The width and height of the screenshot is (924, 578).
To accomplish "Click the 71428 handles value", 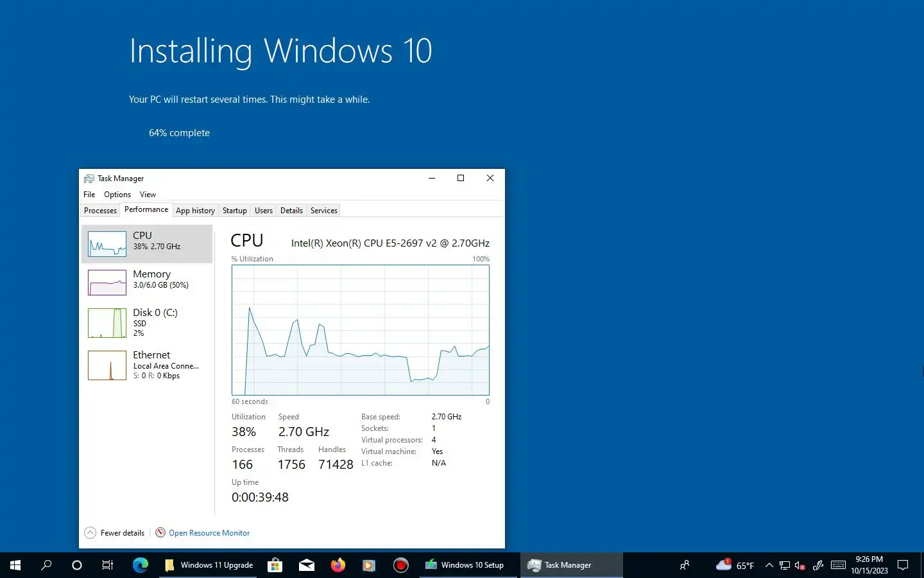I will point(336,464).
